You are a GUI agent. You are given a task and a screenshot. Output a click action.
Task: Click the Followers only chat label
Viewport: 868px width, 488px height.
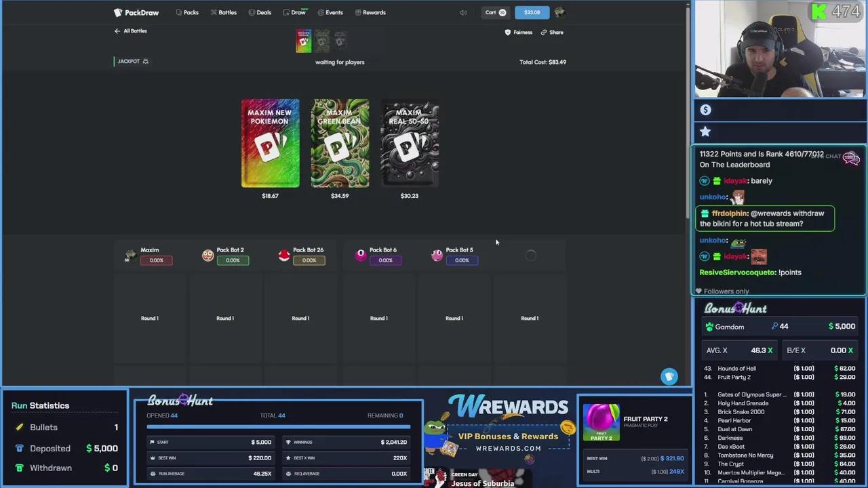726,291
